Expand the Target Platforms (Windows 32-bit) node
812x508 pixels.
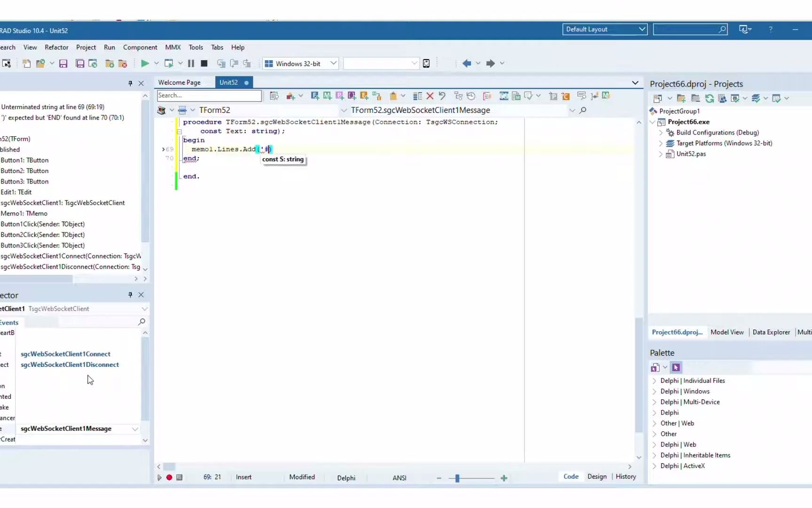pyautogui.click(x=661, y=143)
